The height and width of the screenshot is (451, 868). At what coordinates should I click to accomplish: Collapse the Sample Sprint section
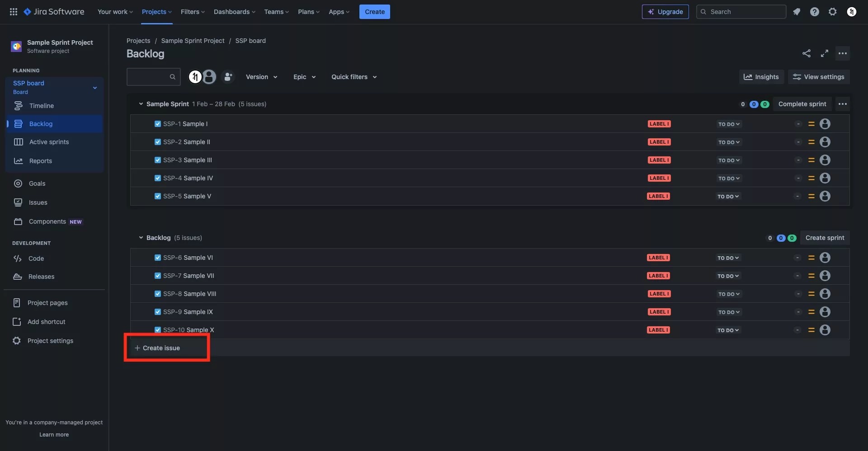click(x=141, y=104)
